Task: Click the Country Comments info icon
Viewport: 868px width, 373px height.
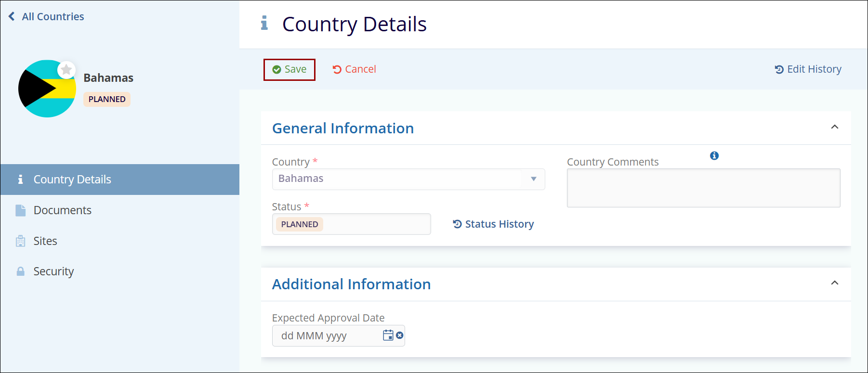Action: pos(714,155)
